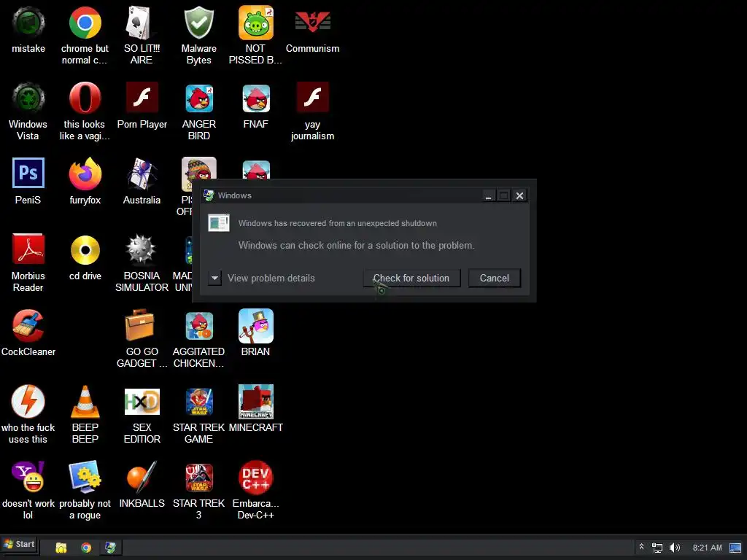Click 'Check for solution' button
This screenshot has width=747, height=560.
coord(411,278)
